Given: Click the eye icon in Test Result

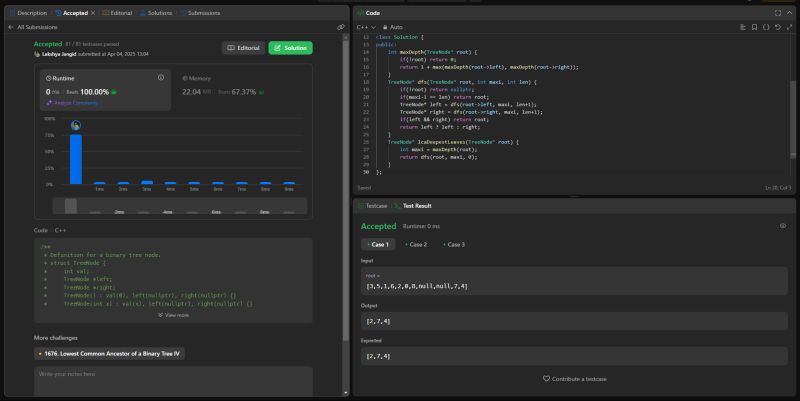Looking at the screenshot, I should pyautogui.click(x=782, y=226).
